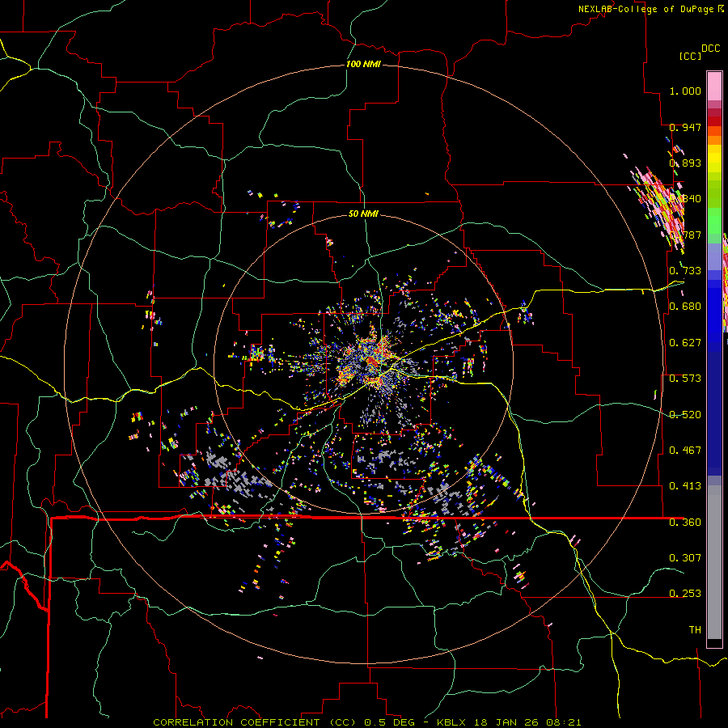Click the 0.680 legend value

tap(685, 307)
